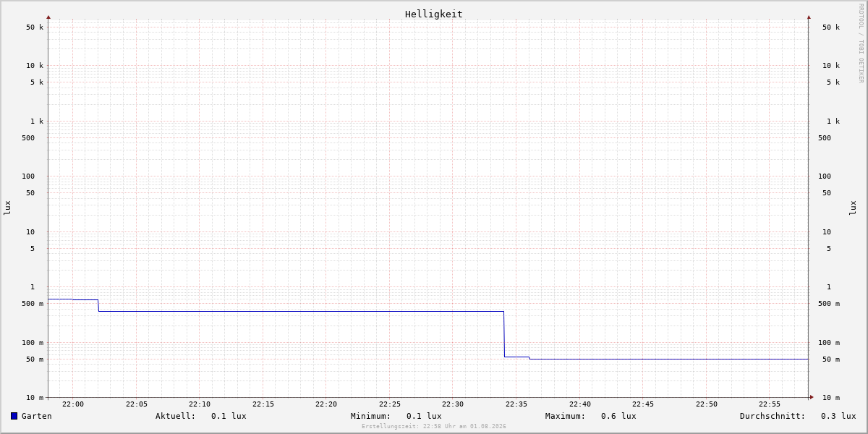Click the 50 k label on left axis
Screen dimensions: 868x434
coord(35,27)
